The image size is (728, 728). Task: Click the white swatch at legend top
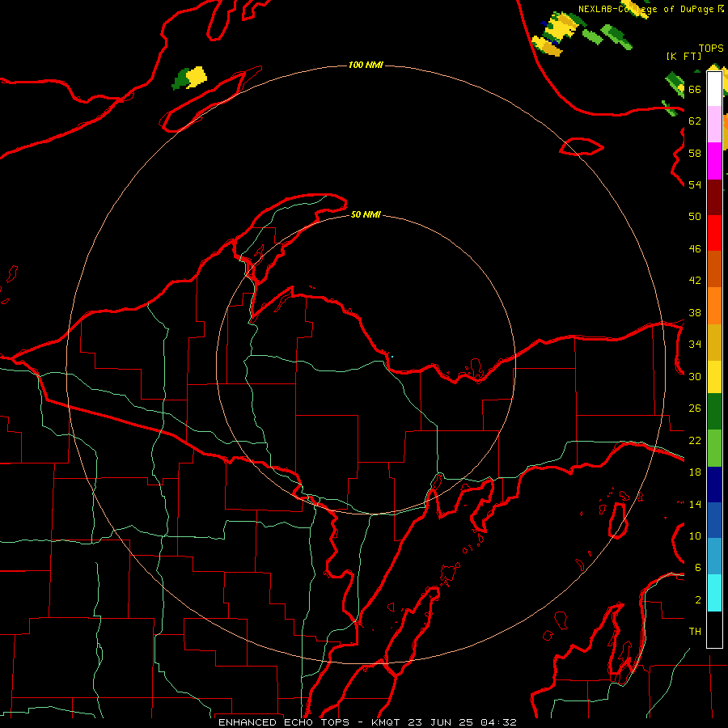[714, 89]
